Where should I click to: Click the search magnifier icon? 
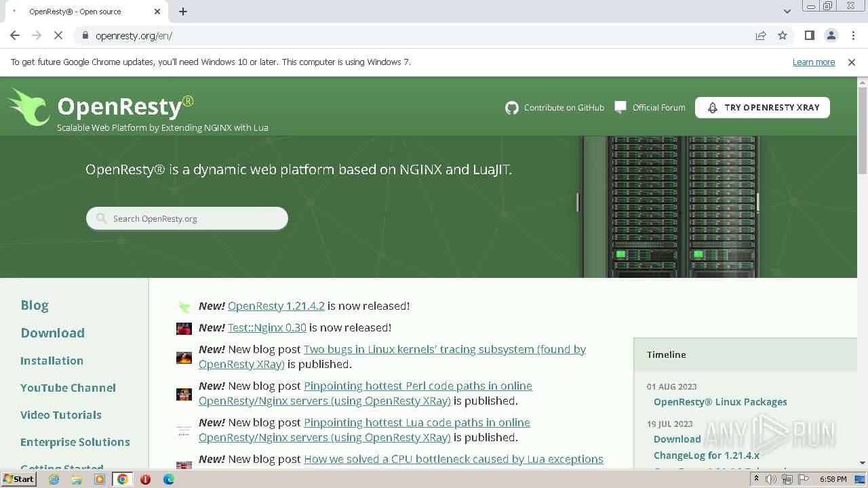pos(102,218)
